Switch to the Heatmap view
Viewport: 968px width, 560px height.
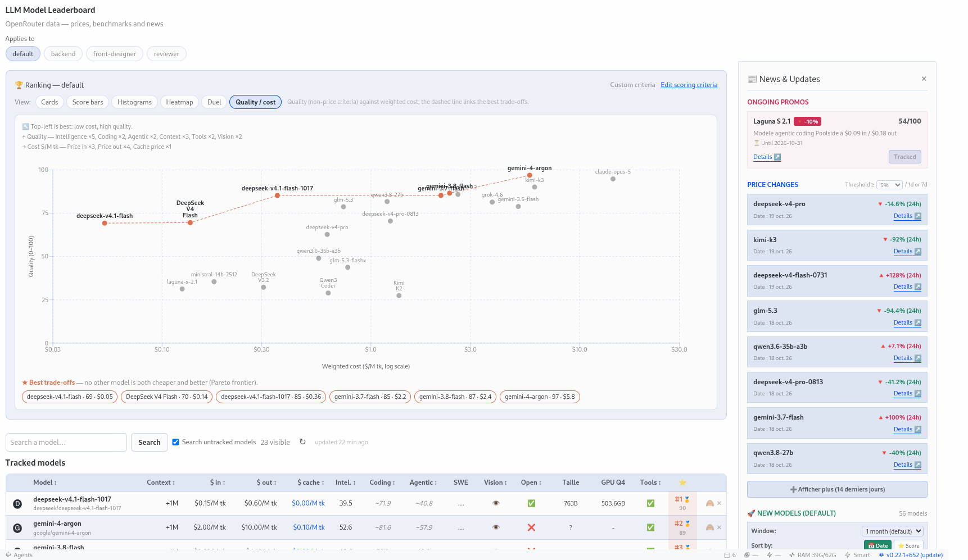tap(179, 102)
